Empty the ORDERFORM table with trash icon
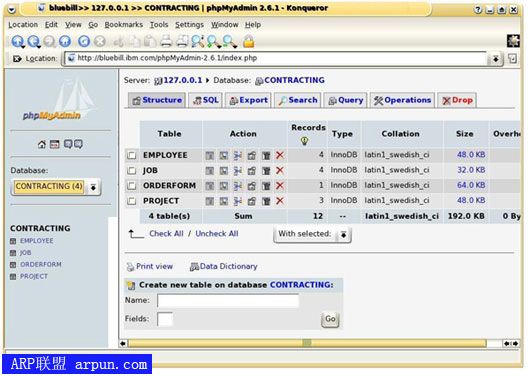The image size is (530, 376). [266, 186]
